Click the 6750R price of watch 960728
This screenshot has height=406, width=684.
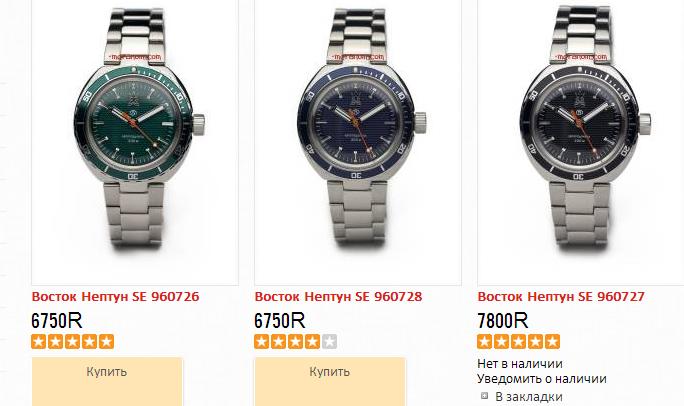click(280, 321)
